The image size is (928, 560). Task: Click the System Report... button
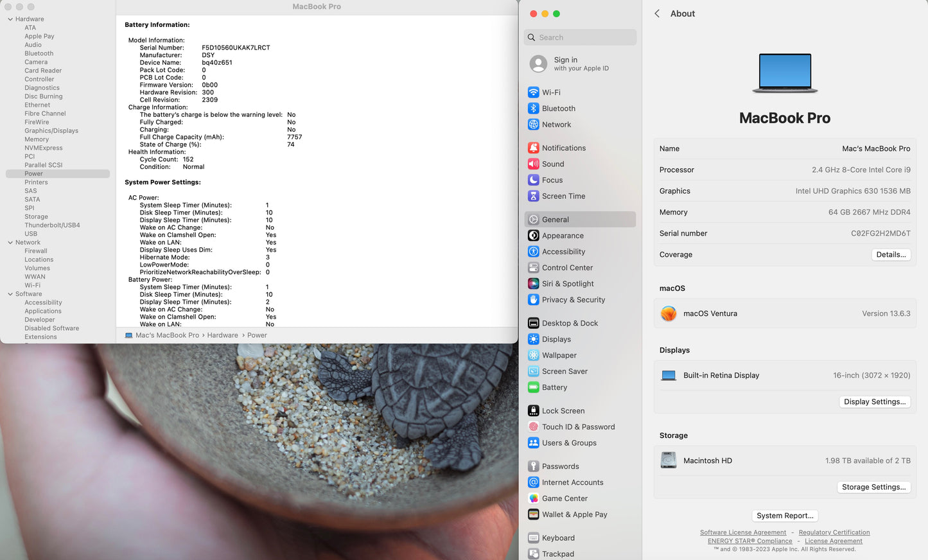tap(784, 516)
